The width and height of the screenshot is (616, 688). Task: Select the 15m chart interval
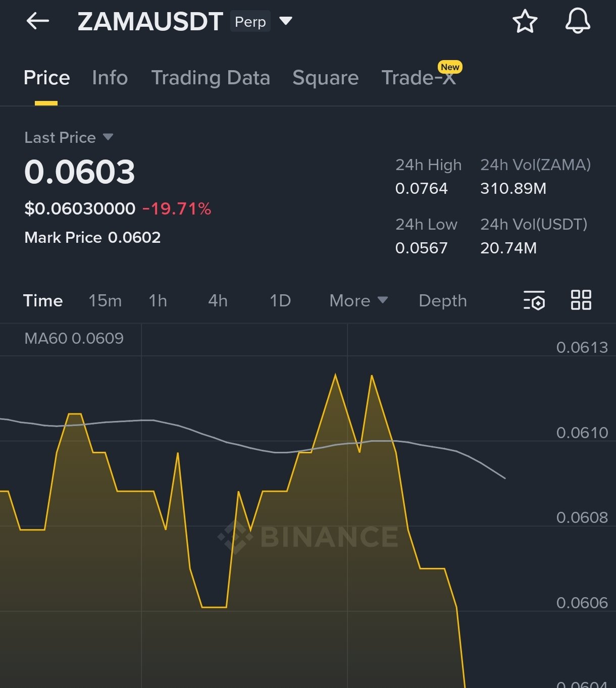[x=105, y=301]
